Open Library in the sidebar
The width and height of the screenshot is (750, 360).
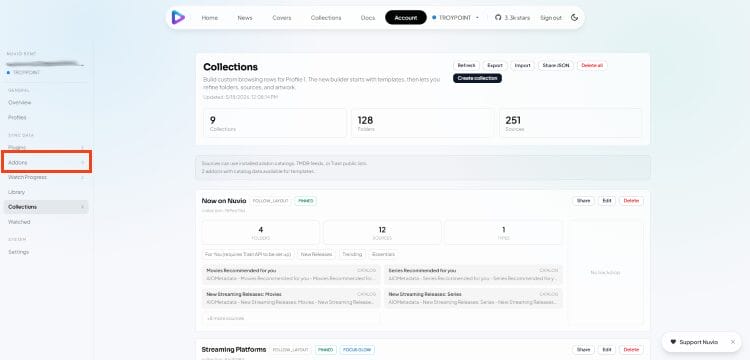pos(46,192)
